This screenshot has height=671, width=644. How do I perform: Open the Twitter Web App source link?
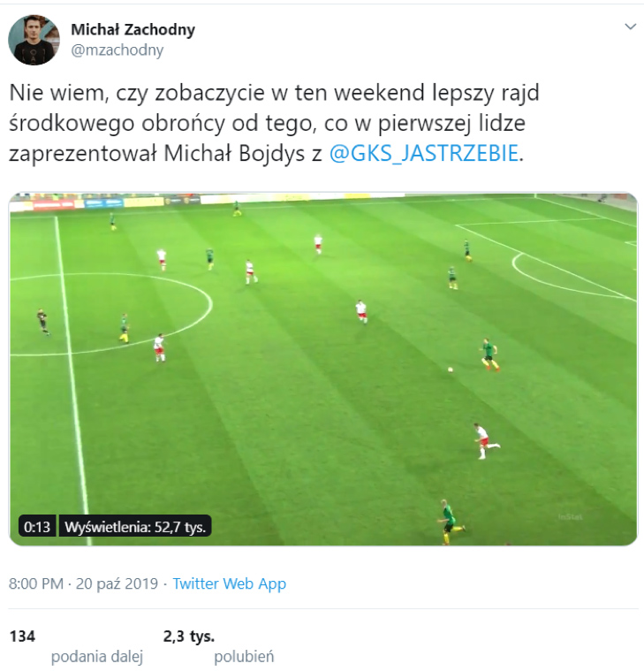point(229,583)
